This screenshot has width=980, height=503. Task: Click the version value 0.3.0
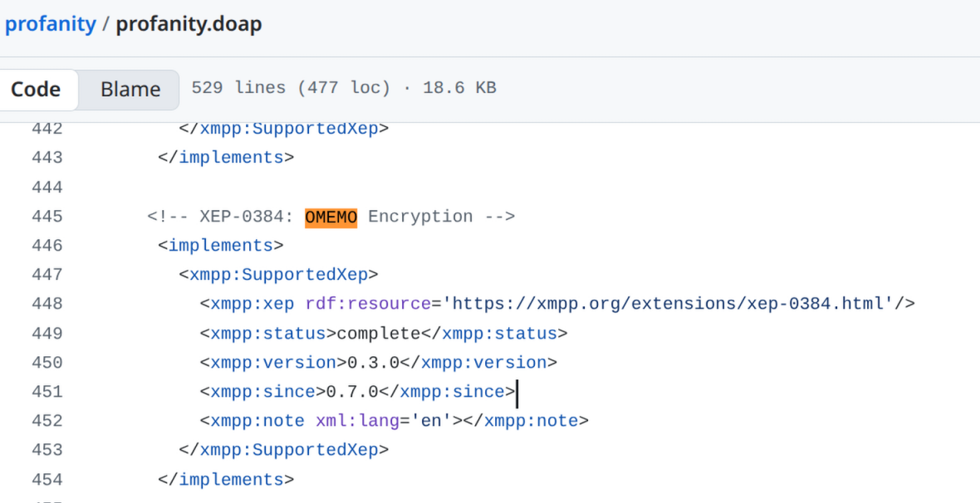373,363
